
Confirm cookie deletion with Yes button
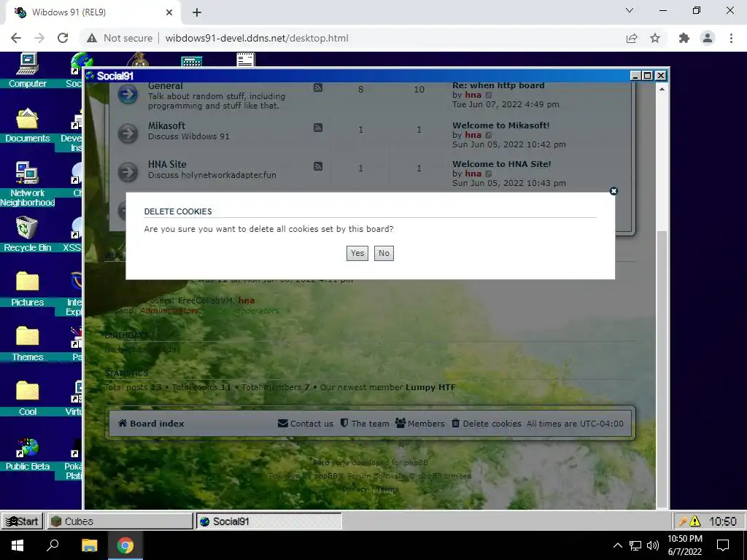point(357,253)
